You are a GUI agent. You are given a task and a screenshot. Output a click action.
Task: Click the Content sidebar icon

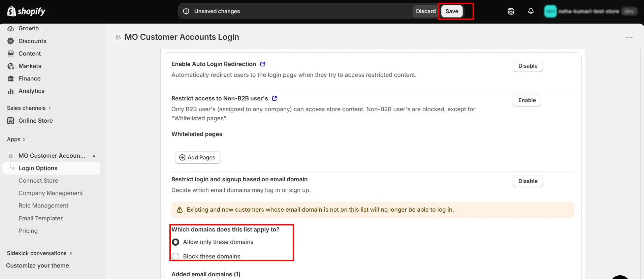point(11,54)
